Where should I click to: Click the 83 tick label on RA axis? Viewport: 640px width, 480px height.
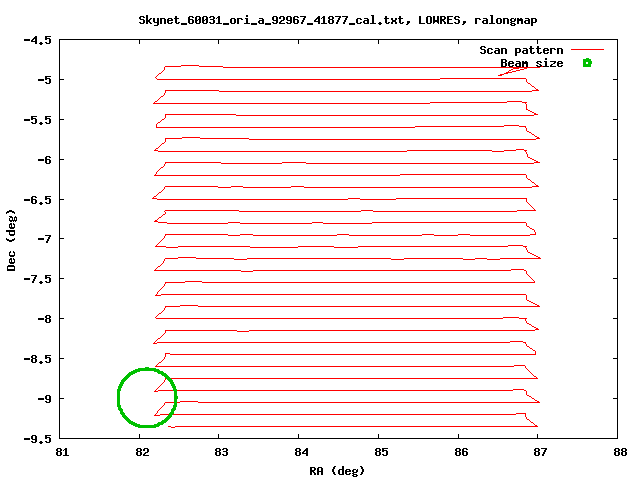pyautogui.click(x=220, y=452)
